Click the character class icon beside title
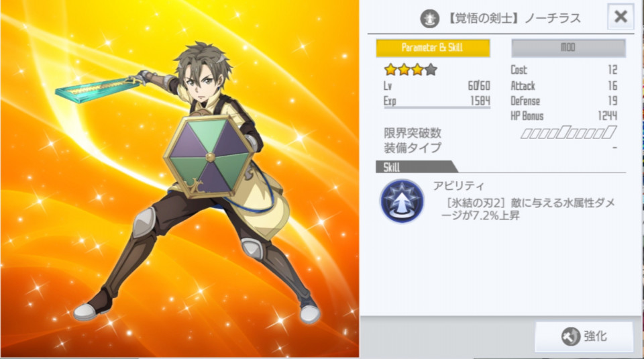The height and width of the screenshot is (359, 644). click(429, 19)
